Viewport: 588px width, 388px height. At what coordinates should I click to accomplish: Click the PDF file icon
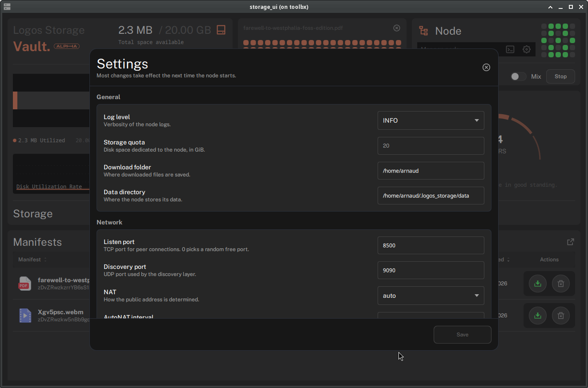coord(25,284)
